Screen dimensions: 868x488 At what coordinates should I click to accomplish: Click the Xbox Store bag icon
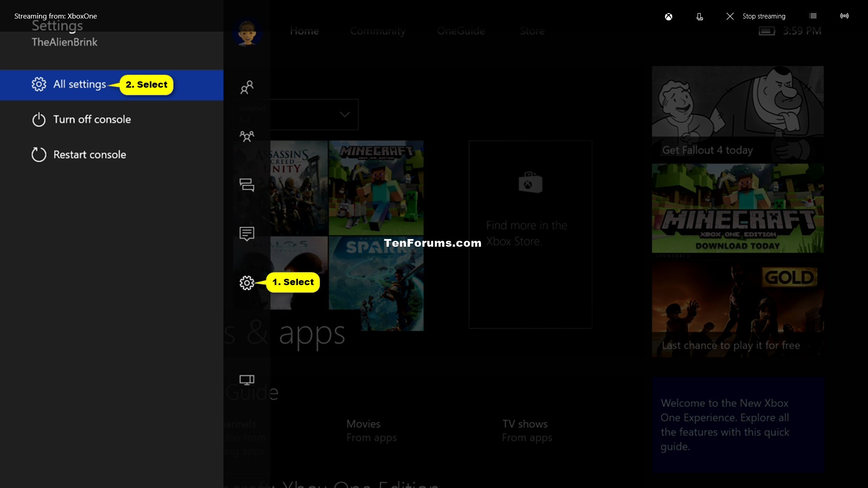click(x=530, y=183)
